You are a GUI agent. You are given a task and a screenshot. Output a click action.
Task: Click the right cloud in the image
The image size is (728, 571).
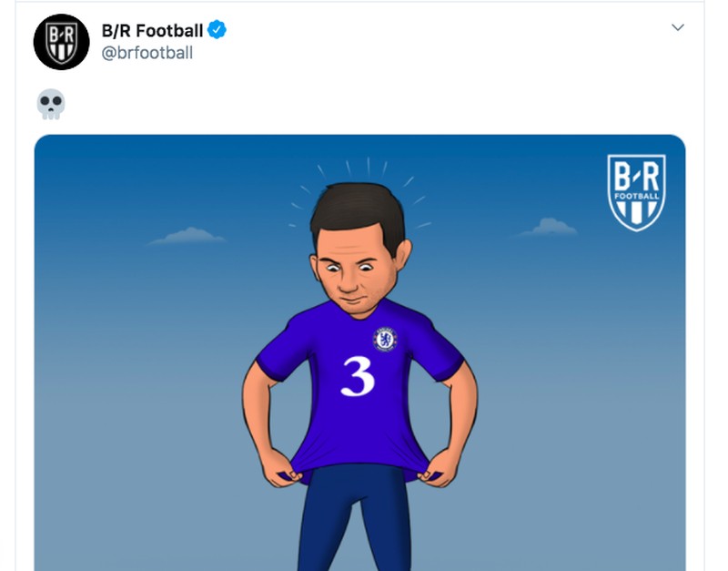[x=549, y=227]
